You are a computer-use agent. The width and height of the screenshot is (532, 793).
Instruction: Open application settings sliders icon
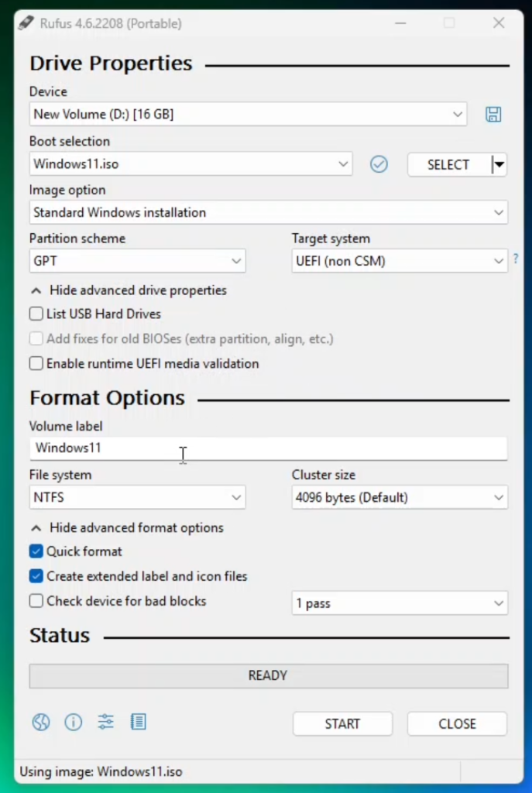pos(106,723)
